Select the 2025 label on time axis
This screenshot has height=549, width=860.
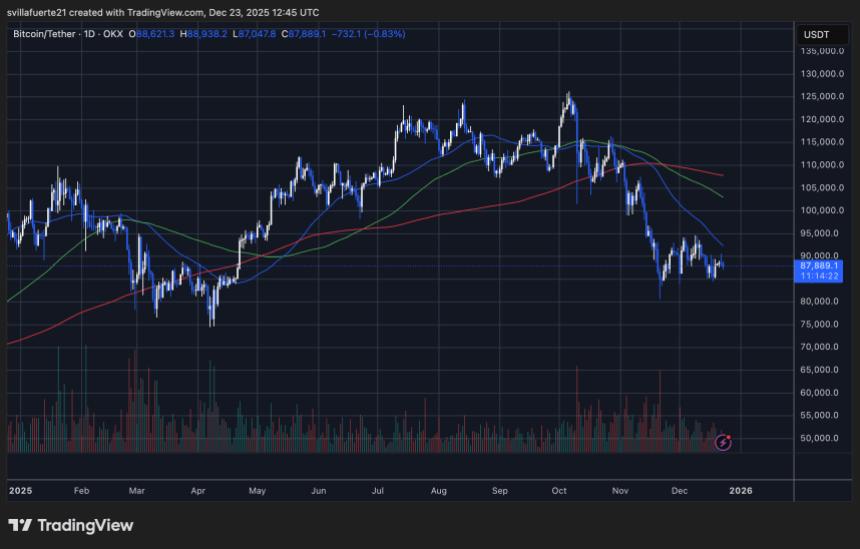point(20,491)
